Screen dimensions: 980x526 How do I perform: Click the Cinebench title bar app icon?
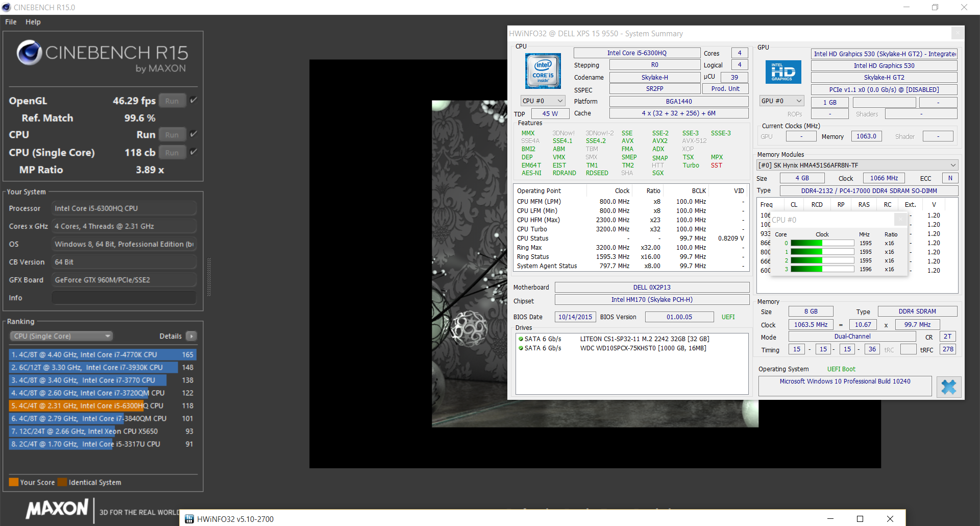[x=7, y=7]
